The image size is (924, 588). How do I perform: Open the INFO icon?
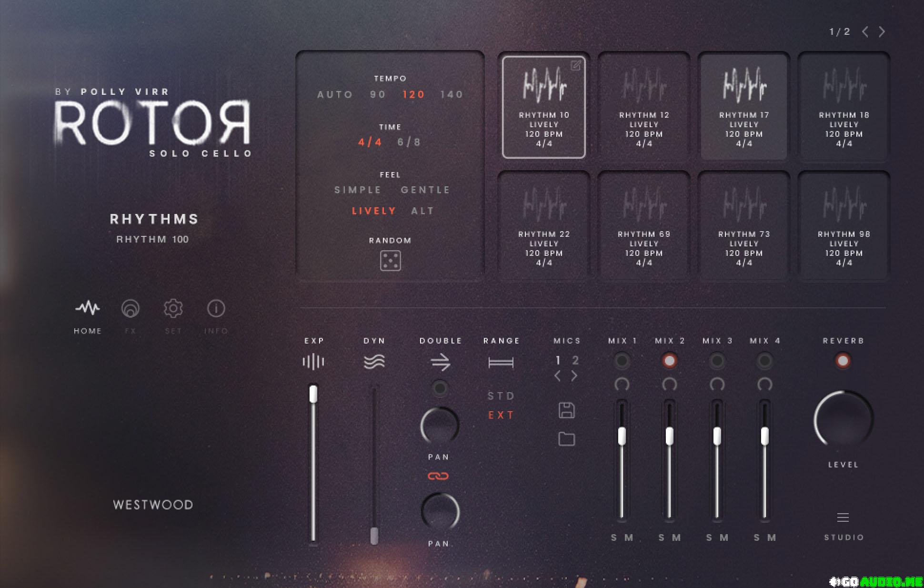click(216, 308)
